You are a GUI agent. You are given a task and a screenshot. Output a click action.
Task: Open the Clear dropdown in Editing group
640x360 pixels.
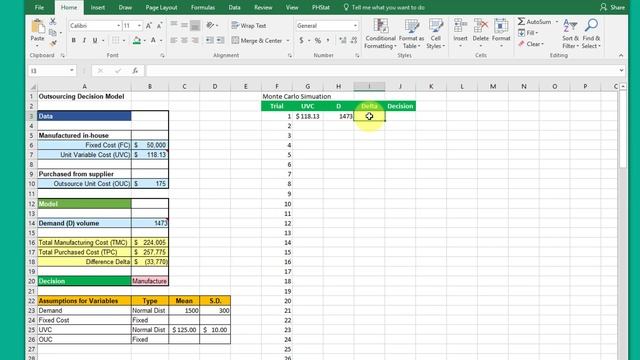[x=531, y=44]
